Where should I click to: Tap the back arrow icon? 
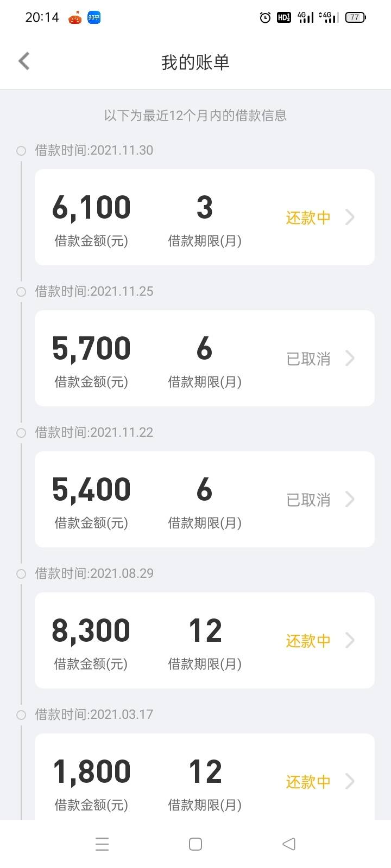(x=24, y=61)
